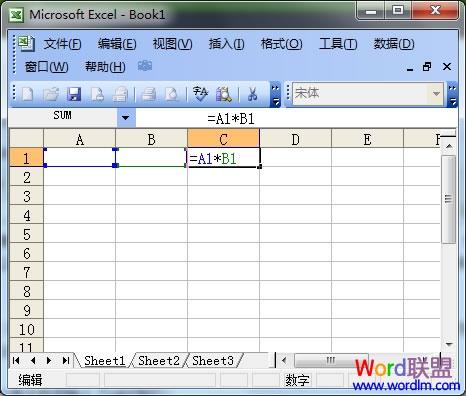Go to first sheet tab navigation arrow
466x396 pixels.
click(x=16, y=360)
